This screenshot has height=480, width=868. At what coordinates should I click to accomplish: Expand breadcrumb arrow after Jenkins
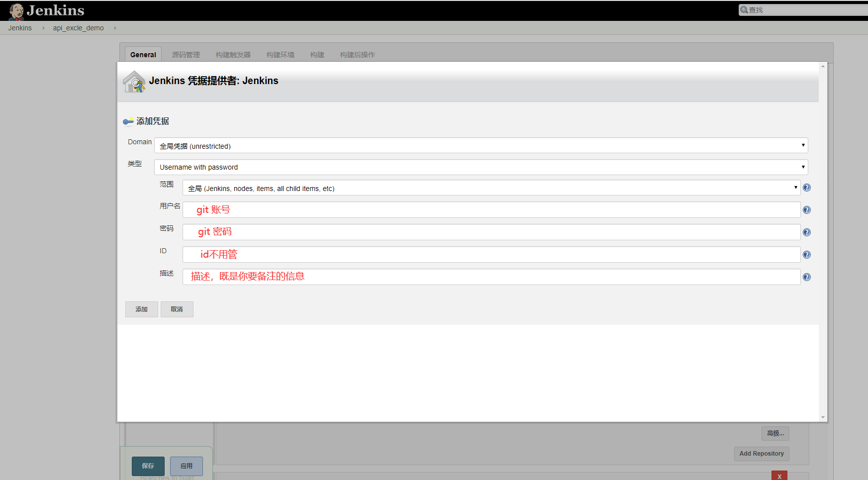[44, 28]
